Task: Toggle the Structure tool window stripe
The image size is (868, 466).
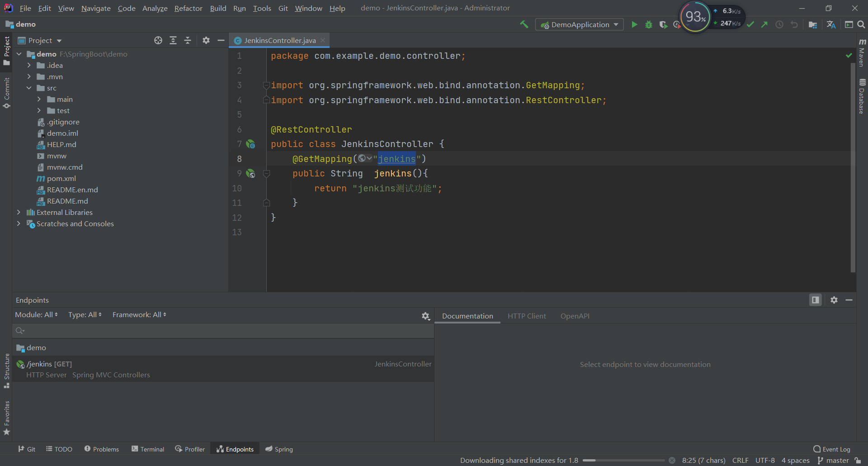Action: tap(6, 371)
